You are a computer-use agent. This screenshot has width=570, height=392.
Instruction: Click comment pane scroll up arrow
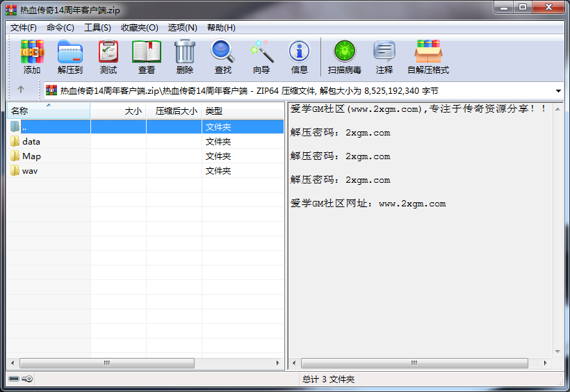pos(557,109)
